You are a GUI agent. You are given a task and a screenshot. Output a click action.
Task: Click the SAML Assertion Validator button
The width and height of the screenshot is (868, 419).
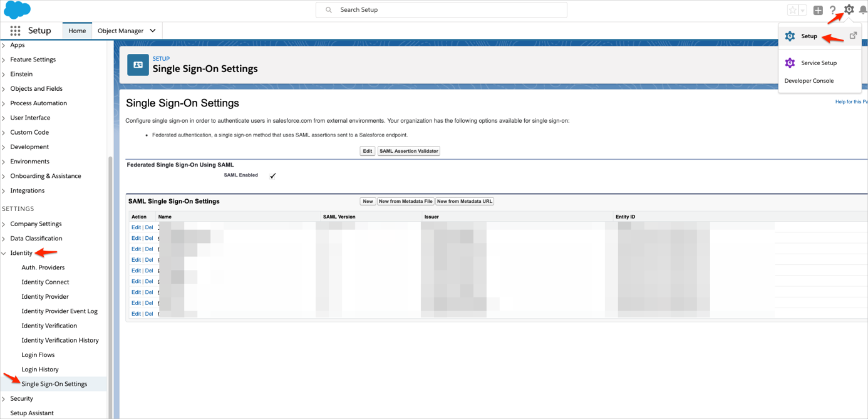tap(408, 151)
